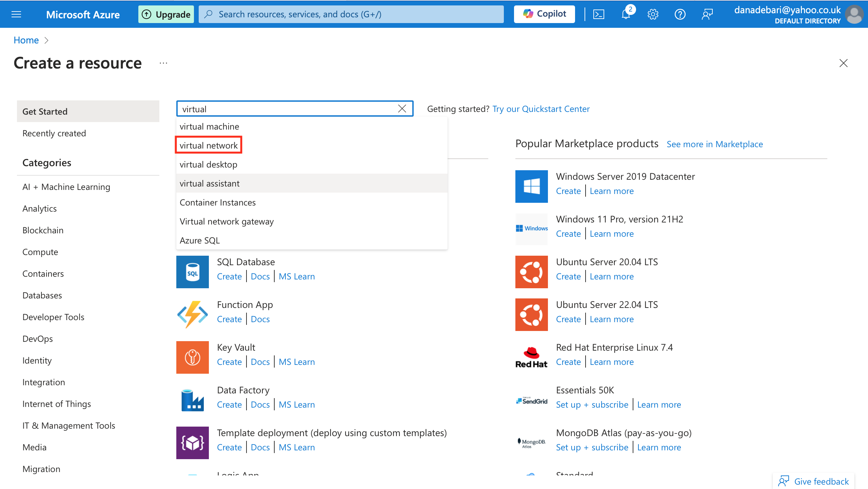Image resolution: width=868 pixels, height=489 pixels.
Task: Open the portal hamburger menu
Action: click(16, 14)
